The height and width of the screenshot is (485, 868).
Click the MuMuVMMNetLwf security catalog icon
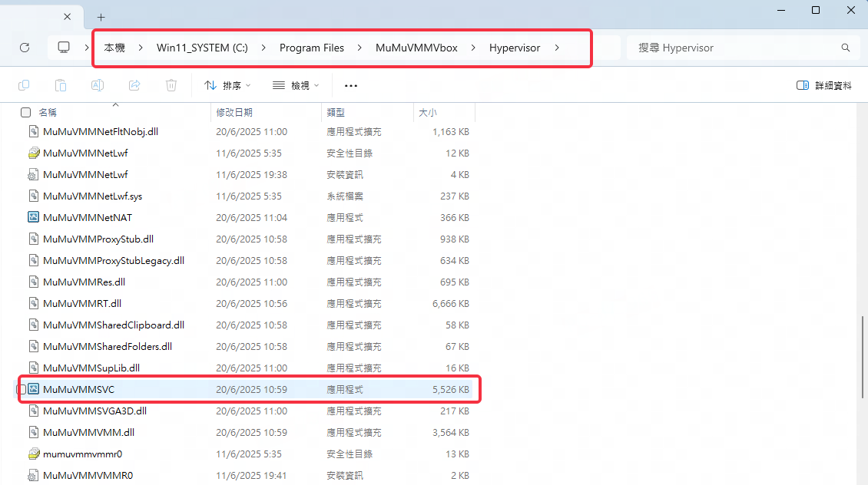tap(33, 153)
